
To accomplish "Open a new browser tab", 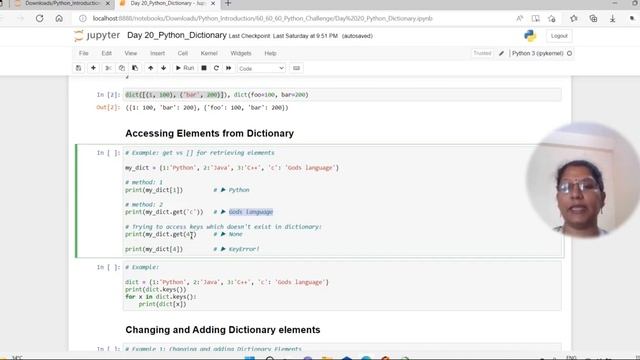I will (x=228, y=3).
